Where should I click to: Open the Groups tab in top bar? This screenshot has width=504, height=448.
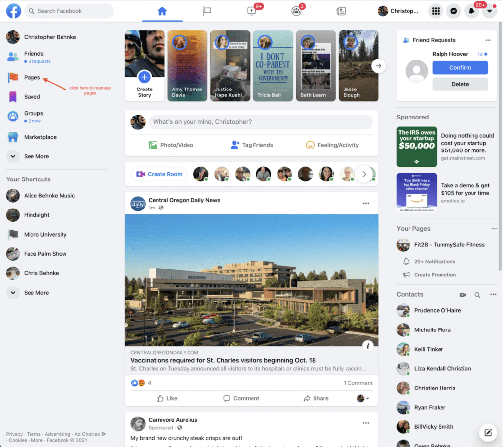pyautogui.click(x=296, y=11)
